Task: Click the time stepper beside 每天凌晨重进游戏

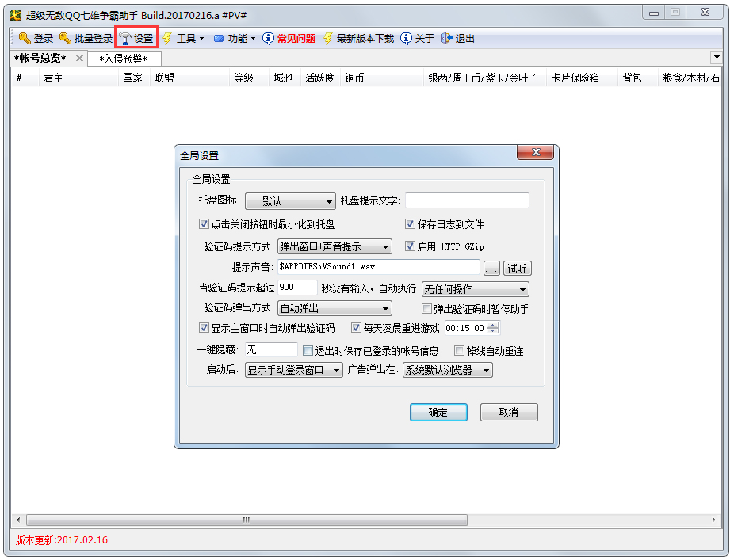Action: tap(491, 327)
